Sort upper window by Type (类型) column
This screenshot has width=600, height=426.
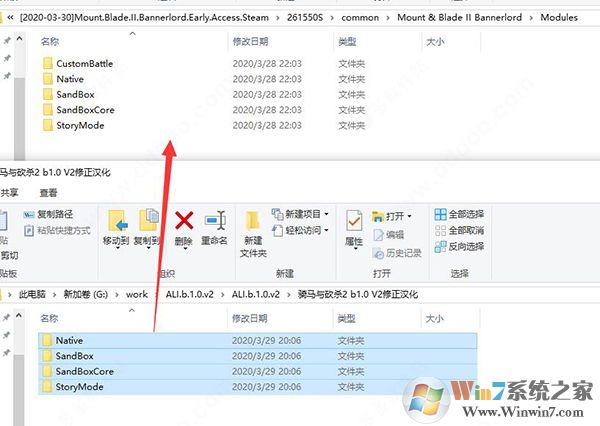coord(347,41)
